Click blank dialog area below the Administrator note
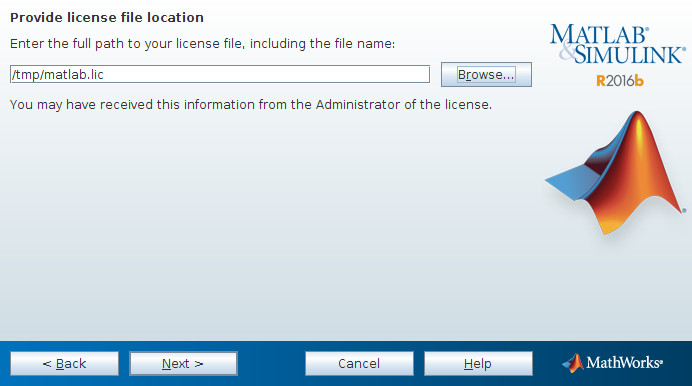This screenshot has height=386, width=692. [265, 221]
